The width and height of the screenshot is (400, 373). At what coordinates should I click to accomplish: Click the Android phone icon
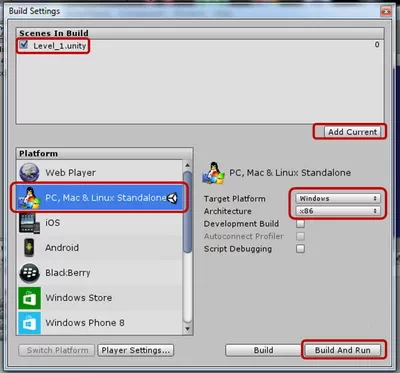[29, 248]
